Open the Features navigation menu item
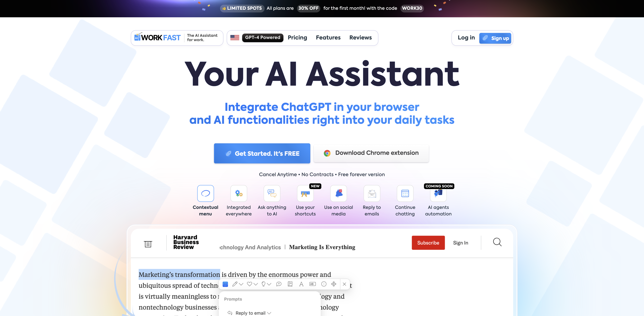This screenshot has height=316, width=644. click(x=328, y=37)
